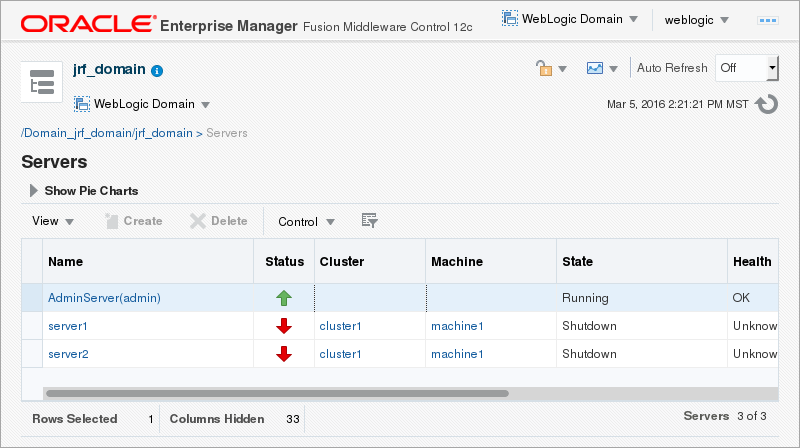Open the Control menu in table toolbar
This screenshot has height=448, width=800.
tap(306, 221)
